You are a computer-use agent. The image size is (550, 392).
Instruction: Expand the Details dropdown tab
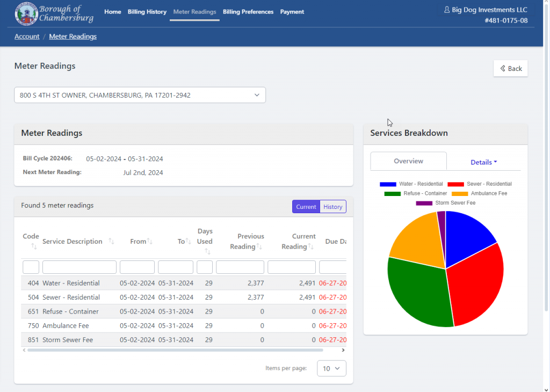point(483,162)
